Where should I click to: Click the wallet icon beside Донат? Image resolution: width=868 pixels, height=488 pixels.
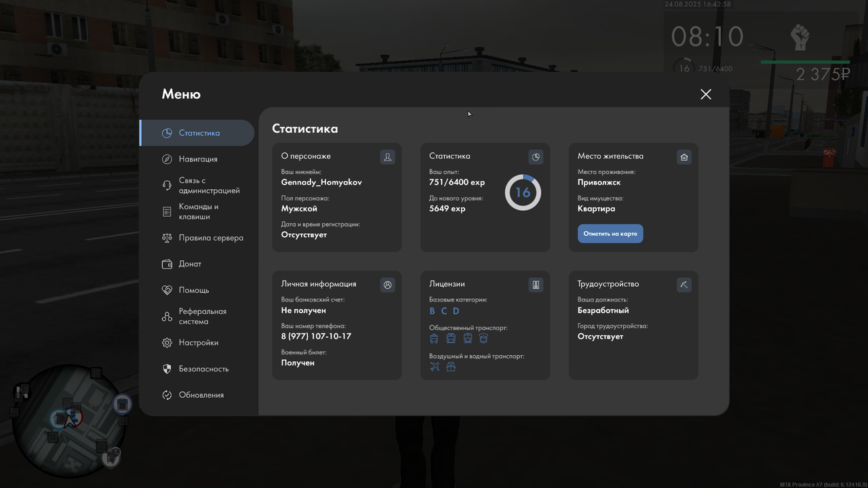[x=167, y=264]
